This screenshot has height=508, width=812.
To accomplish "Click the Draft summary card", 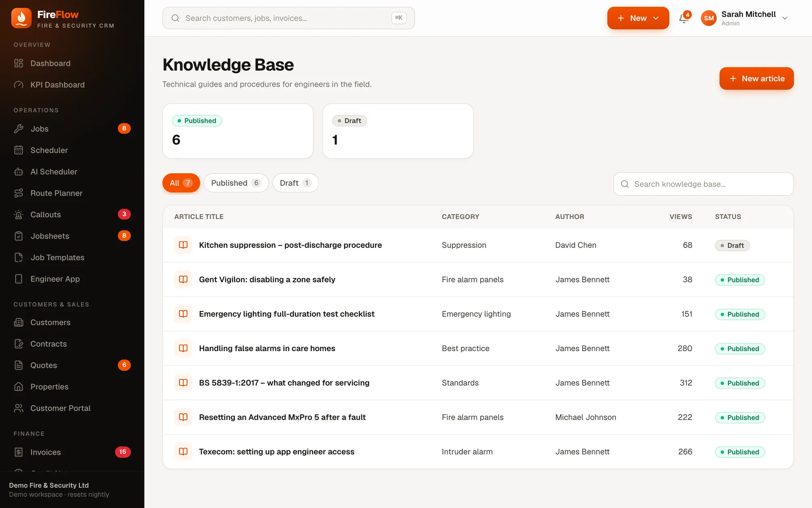I will [x=398, y=131].
